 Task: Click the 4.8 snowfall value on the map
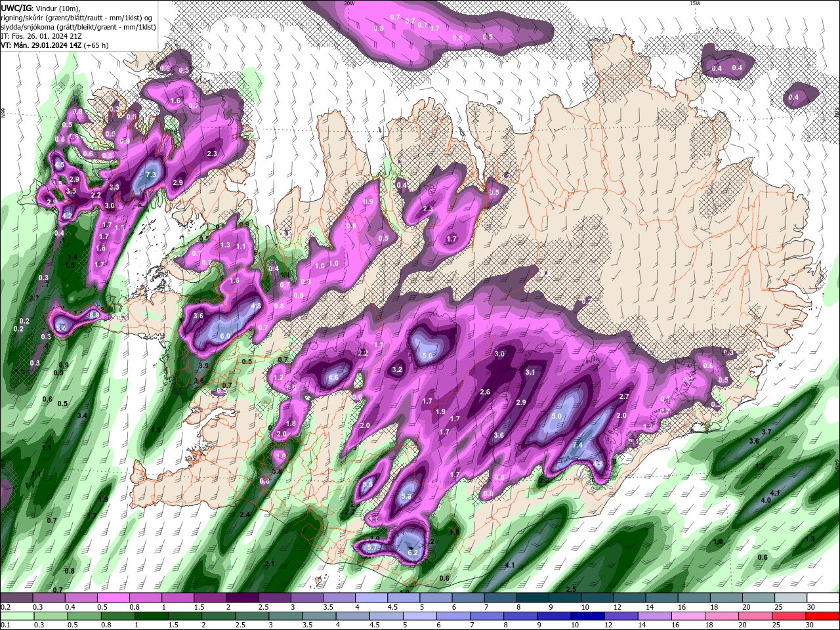click(257, 306)
